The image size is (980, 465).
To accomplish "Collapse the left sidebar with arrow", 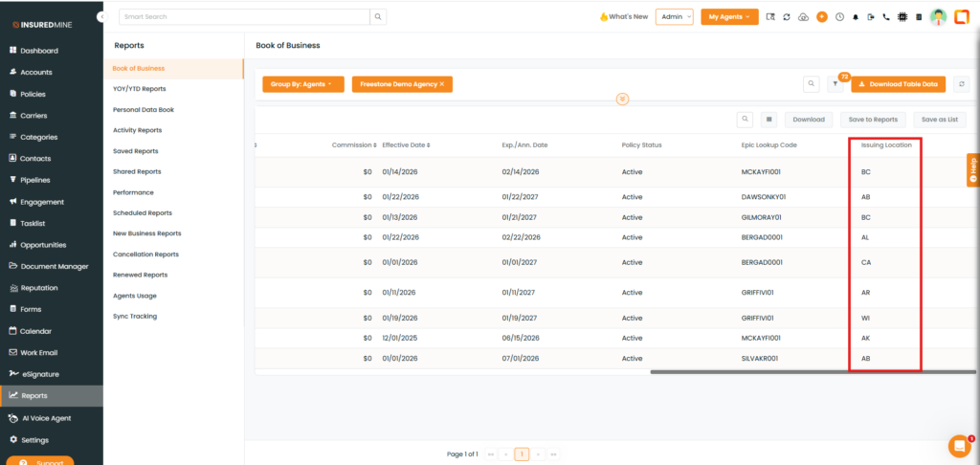I will [101, 17].
